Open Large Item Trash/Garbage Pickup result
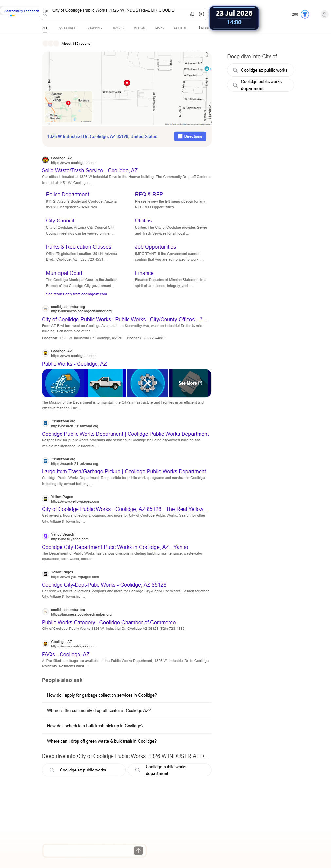Image resolution: width=331 pixels, height=868 pixels. pos(124,472)
